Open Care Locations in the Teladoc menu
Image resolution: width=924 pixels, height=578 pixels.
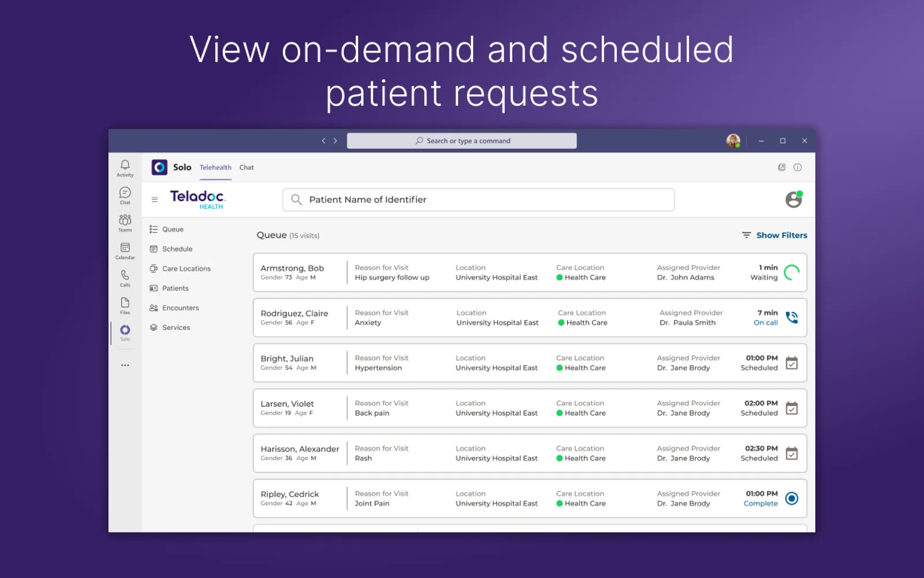click(180, 269)
